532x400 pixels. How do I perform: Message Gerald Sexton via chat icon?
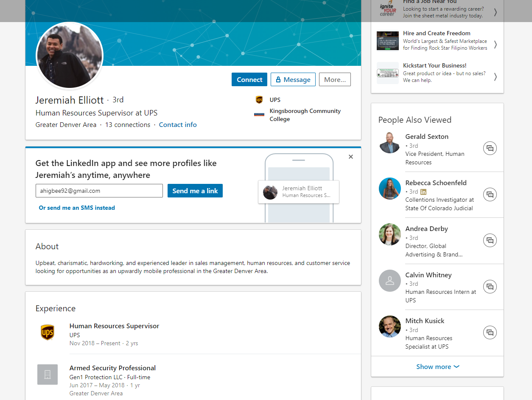(x=490, y=148)
